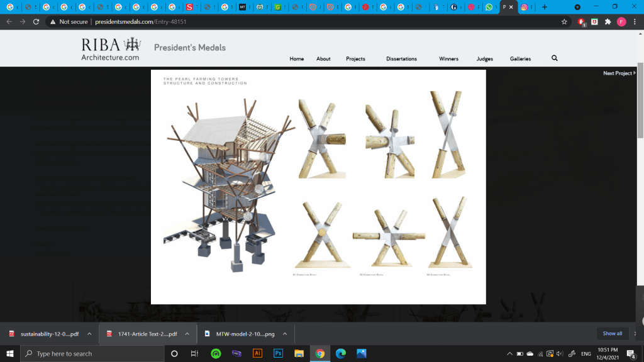This screenshot has height=362, width=644.
Task: Open the Dissertations menu item
Action: click(401, 59)
